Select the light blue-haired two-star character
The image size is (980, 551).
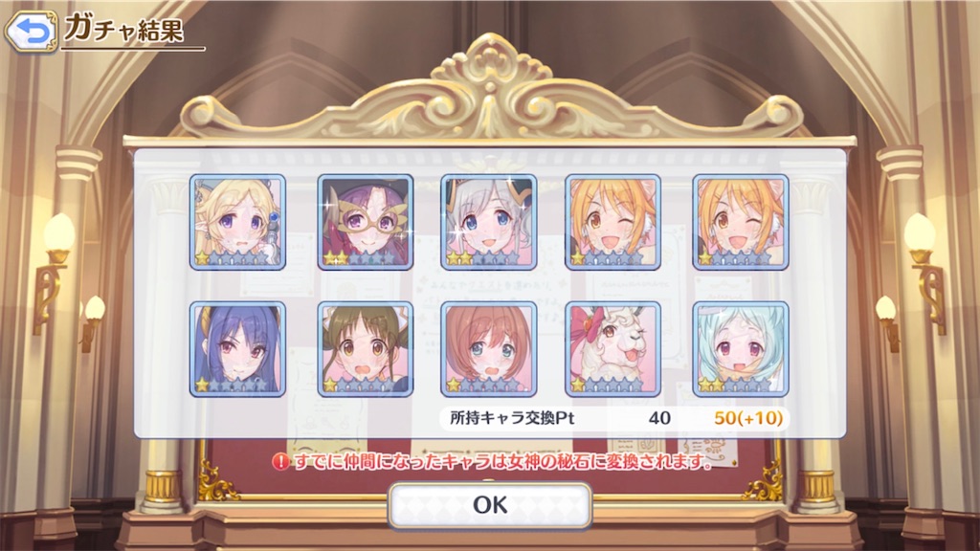(x=741, y=349)
